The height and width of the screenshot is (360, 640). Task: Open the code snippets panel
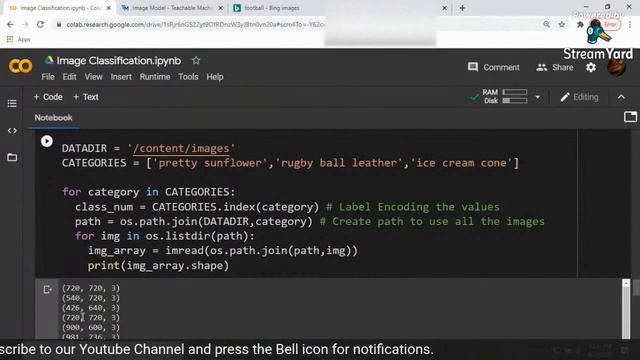12,131
